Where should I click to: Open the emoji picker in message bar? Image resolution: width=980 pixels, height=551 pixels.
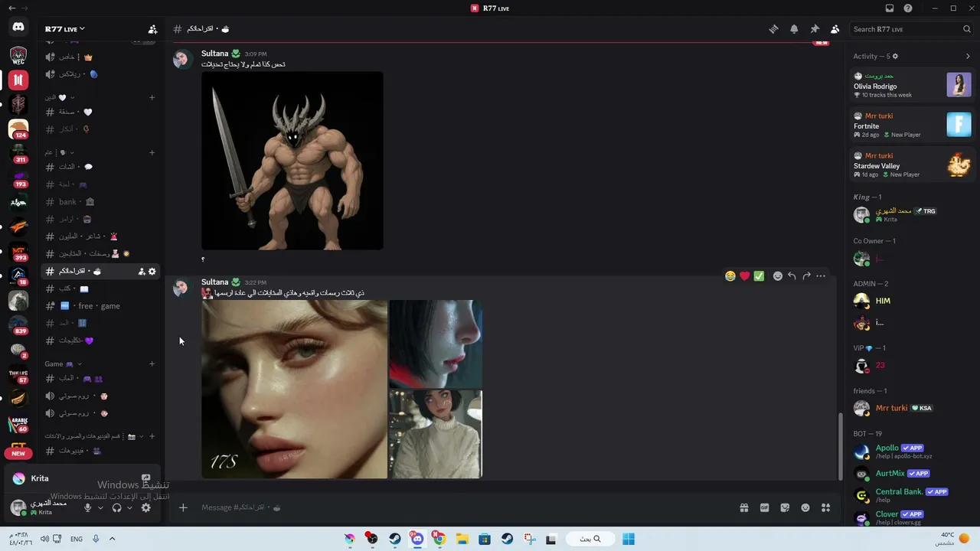805,507
